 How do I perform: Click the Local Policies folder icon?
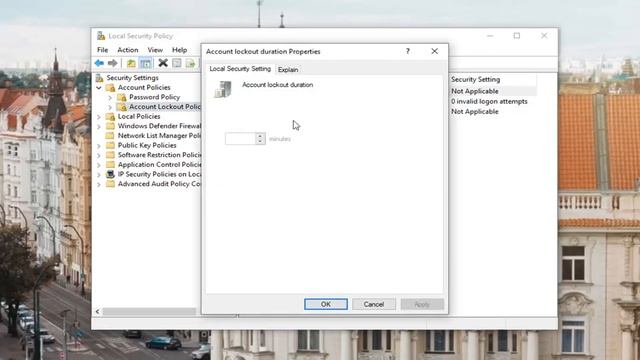pyautogui.click(x=110, y=116)
